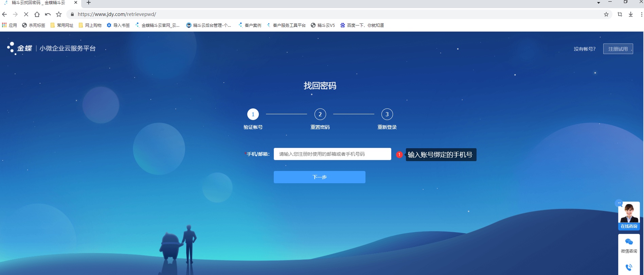Open the browser three-dot menu
This screenshot has height=275, width=644.
[x=641, y=14]
